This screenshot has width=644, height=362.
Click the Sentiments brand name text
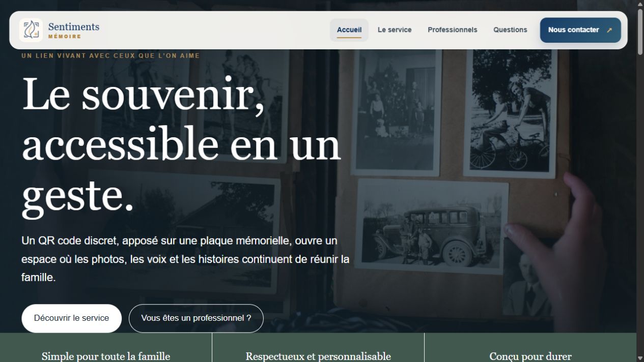tap(74, 26)
